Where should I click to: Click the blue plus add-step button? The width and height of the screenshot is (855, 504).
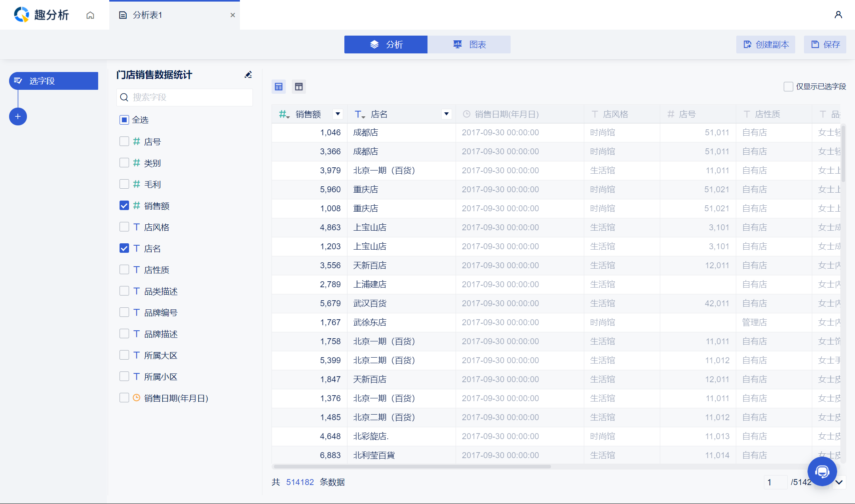18,117
